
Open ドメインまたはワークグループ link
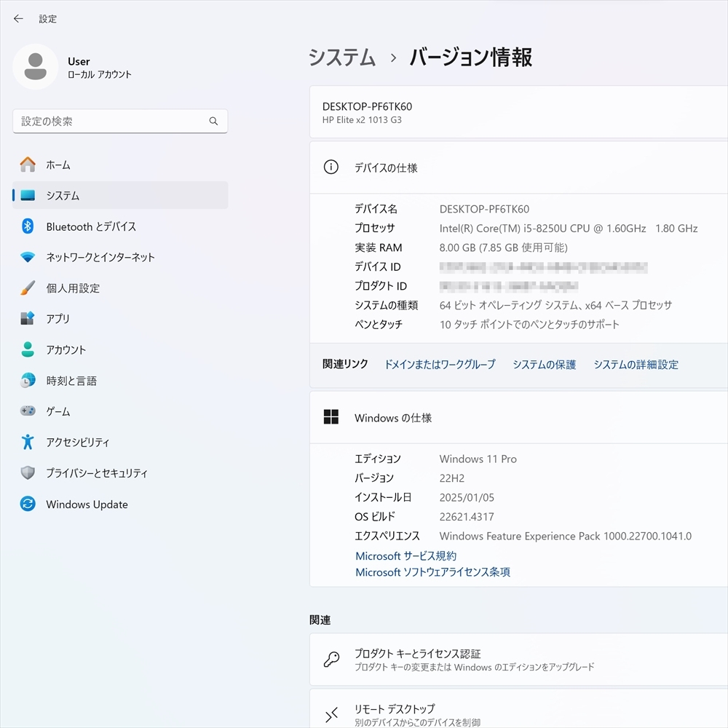[x=440, y=365]
